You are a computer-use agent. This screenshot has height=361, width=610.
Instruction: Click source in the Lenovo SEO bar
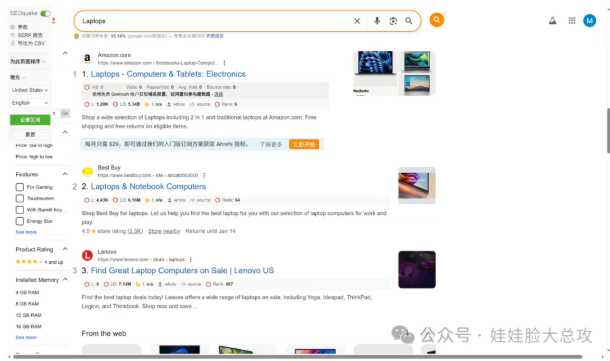(191, 284)
